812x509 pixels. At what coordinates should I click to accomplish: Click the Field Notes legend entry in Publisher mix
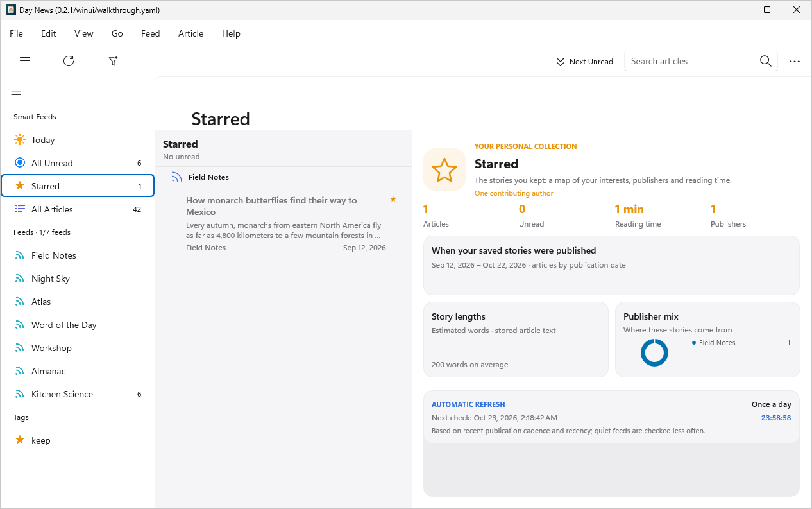(x=717, y=343)
